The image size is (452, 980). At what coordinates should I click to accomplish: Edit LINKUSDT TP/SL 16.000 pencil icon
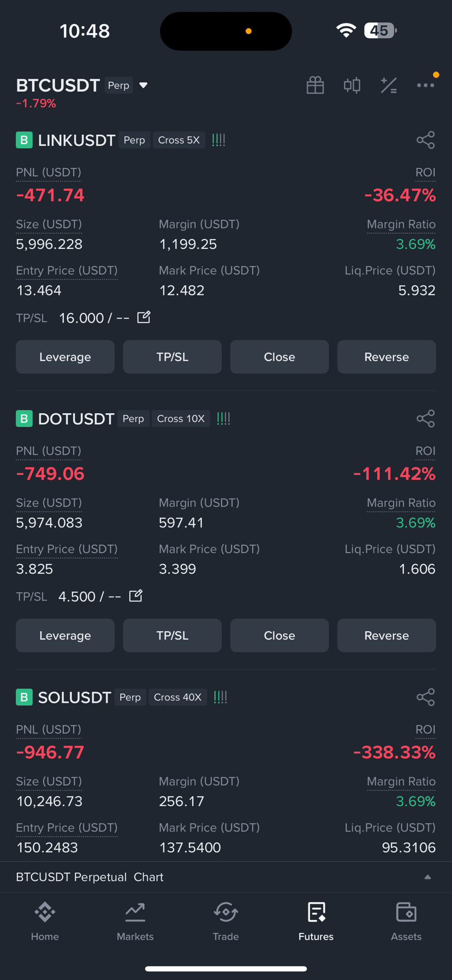tap(144, 317)
